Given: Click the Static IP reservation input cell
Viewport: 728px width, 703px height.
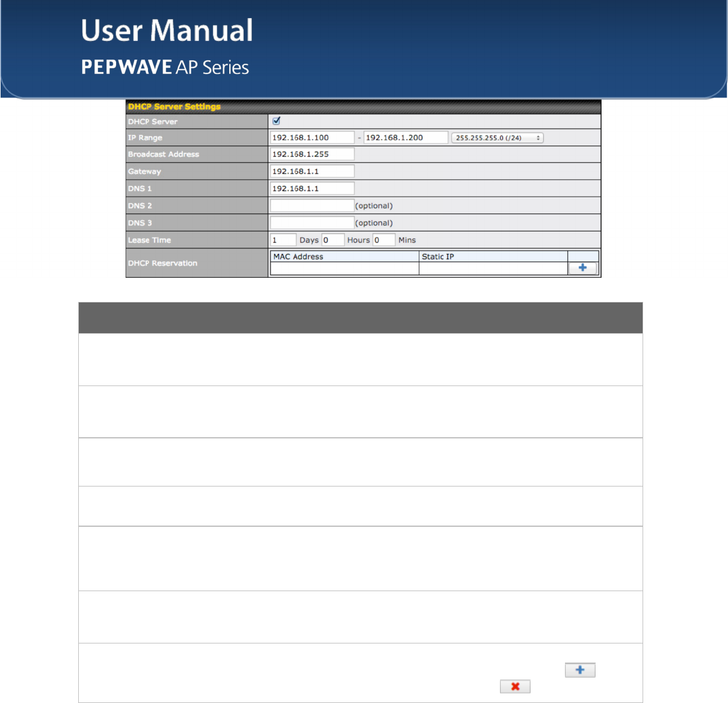Looking at the screenshot, I should click(x=493, y=269).
